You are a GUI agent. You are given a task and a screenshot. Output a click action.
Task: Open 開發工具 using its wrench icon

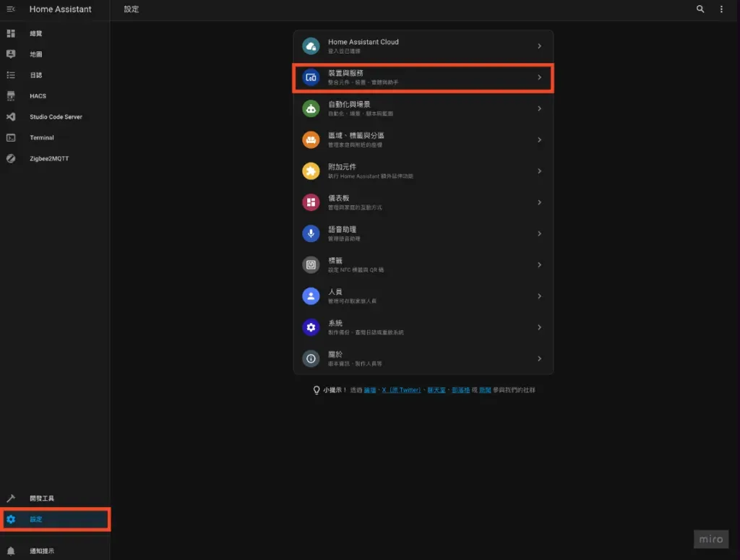click(10, 498)
